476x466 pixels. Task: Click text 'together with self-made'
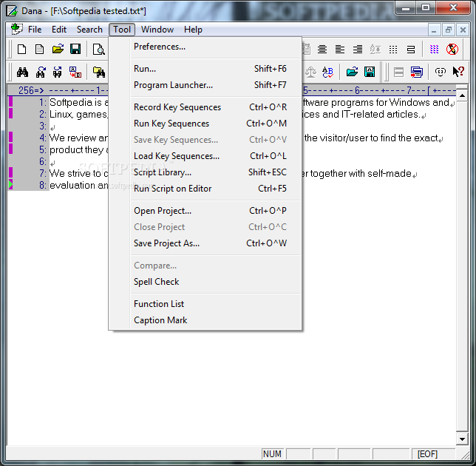(361, 174)
